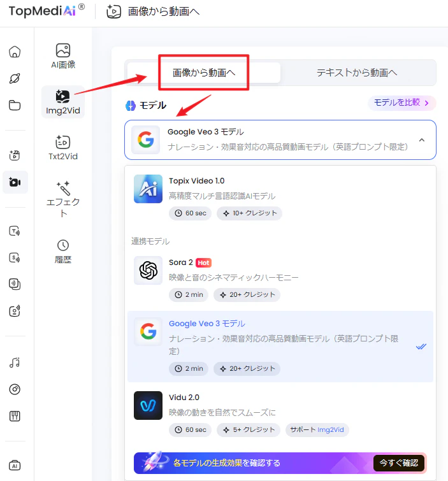Viewport: 448px width, 481px height.
Task: Open the piano keys sidebar icon
Action: point(15,416)
